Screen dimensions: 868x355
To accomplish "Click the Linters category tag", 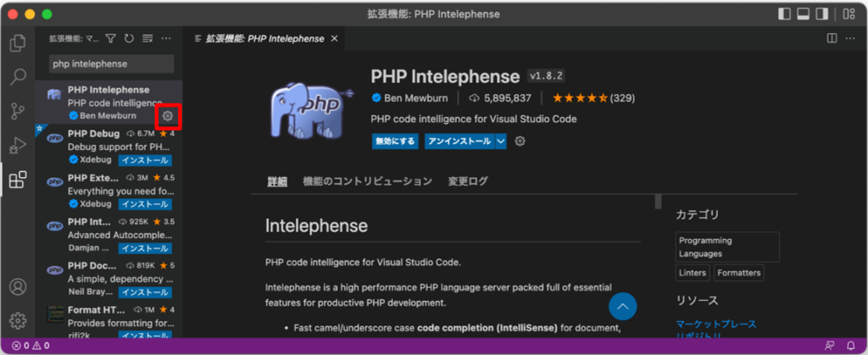I will pyautogui.click(x=693, y=273).
